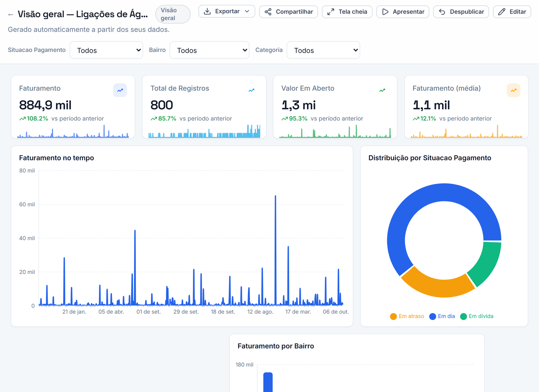Click the 108.2% change indicator

(34, 119)
